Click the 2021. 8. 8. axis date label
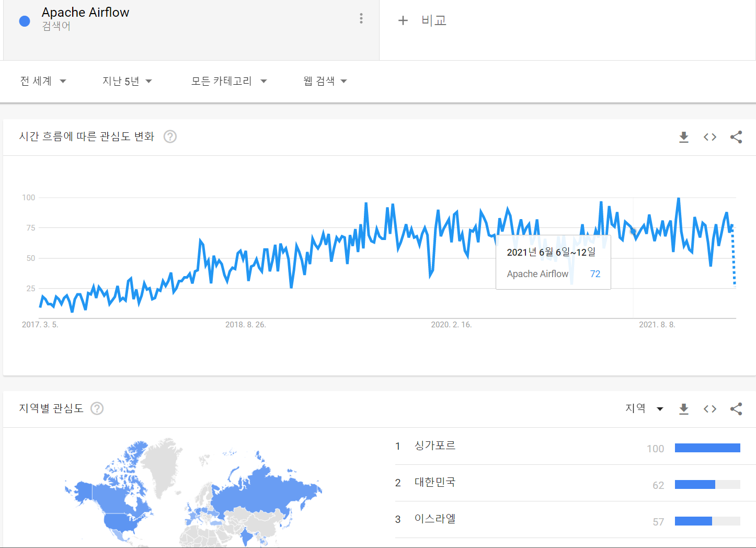The height and width of the screenshot is (548, 756). 657,325
